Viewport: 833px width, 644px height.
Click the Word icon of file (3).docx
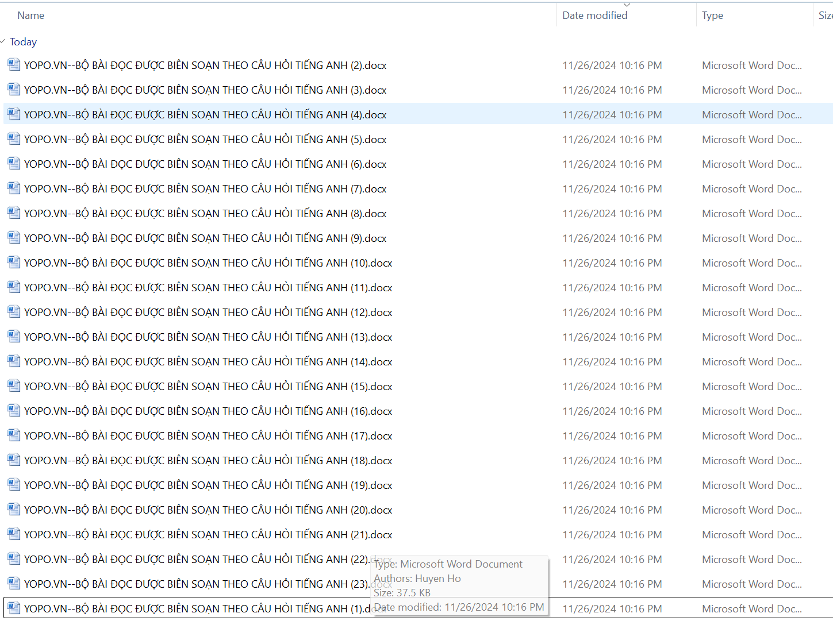(x=14, y=89)
